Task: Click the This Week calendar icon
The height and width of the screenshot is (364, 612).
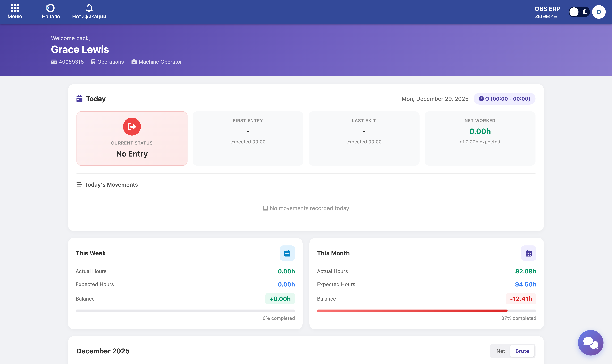Action: point(287,253)
